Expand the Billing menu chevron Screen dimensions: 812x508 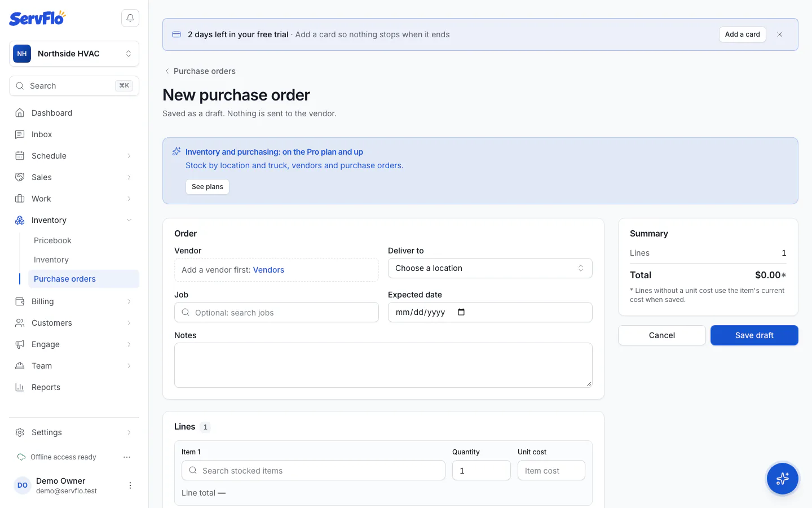129,301
